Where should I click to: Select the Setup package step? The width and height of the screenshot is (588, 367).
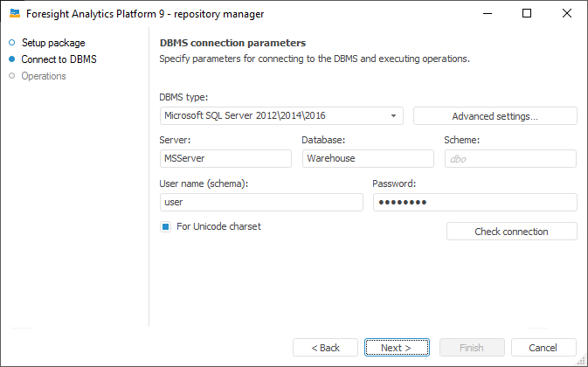pyautogui.click(x=52, y=43)
